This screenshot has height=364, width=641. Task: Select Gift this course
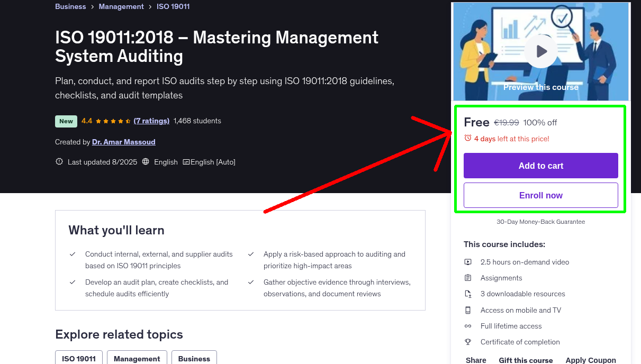tap(526, 360)
